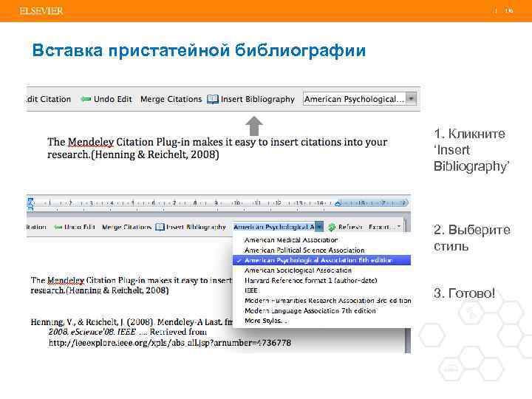
Task: Choose Modern Language Association 7th edition
Action: point(310,311)
